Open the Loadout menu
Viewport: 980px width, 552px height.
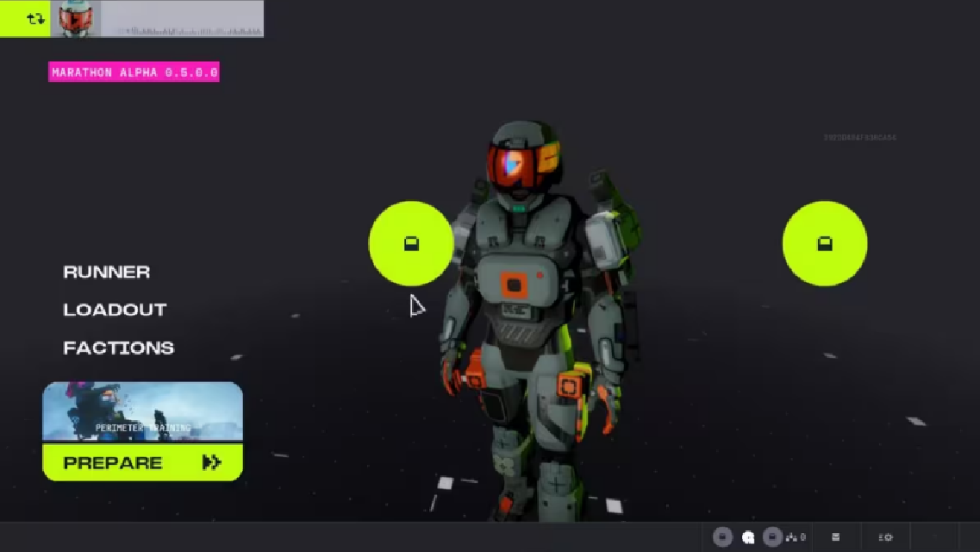point(115,310)
